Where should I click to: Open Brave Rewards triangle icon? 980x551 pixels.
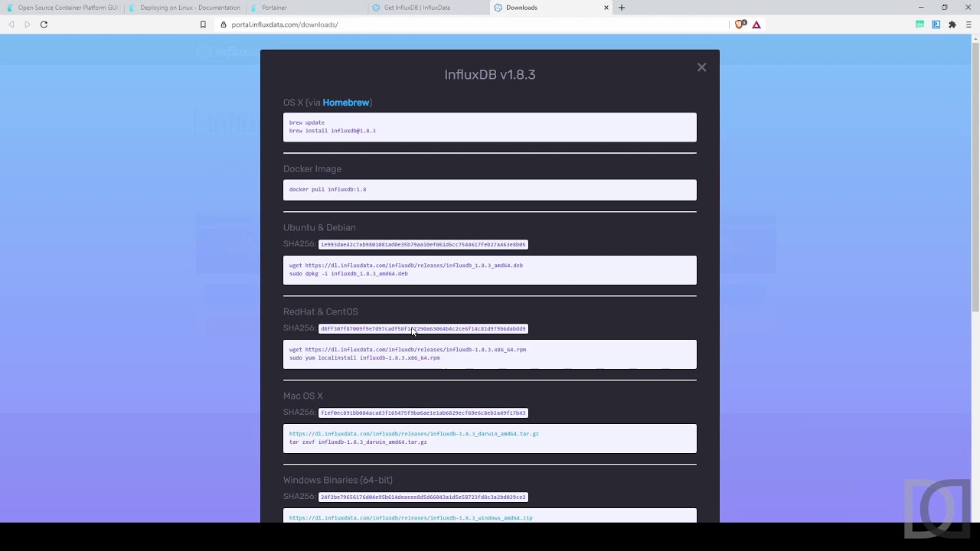pos(756,24)
